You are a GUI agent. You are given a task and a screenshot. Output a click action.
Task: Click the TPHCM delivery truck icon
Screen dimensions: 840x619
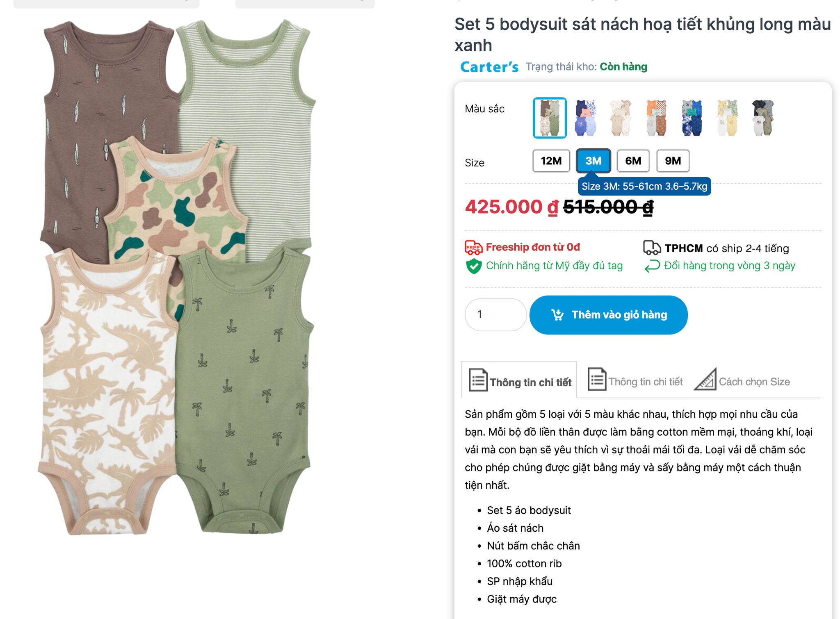[652, 248]
